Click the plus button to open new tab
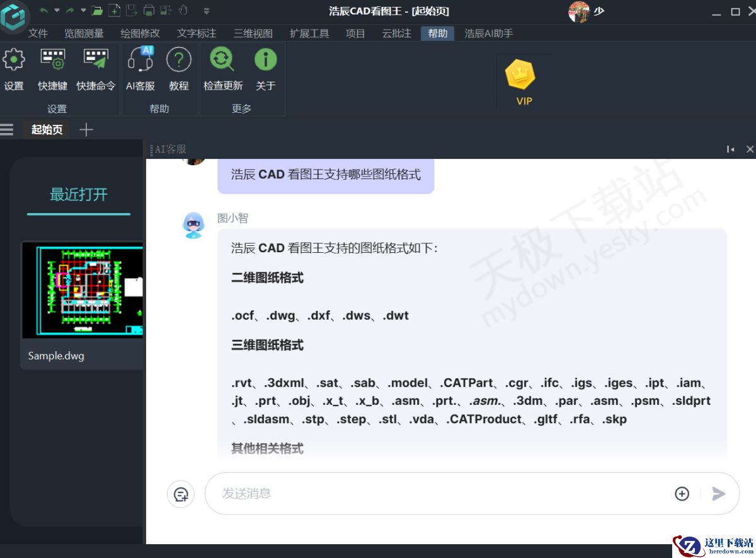756x558 pixels. click(86, 129)
